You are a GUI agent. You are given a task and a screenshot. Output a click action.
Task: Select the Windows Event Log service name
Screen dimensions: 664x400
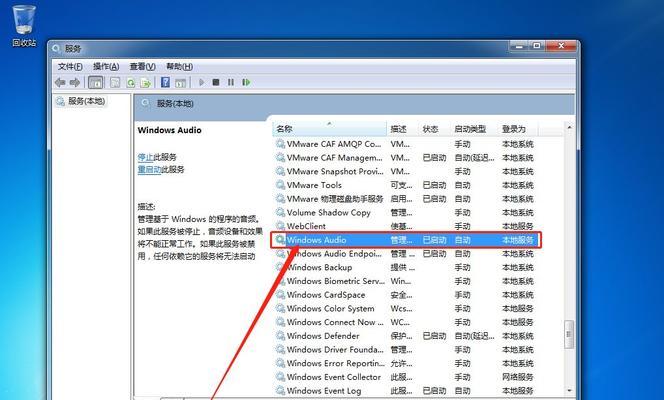point(324,391)
